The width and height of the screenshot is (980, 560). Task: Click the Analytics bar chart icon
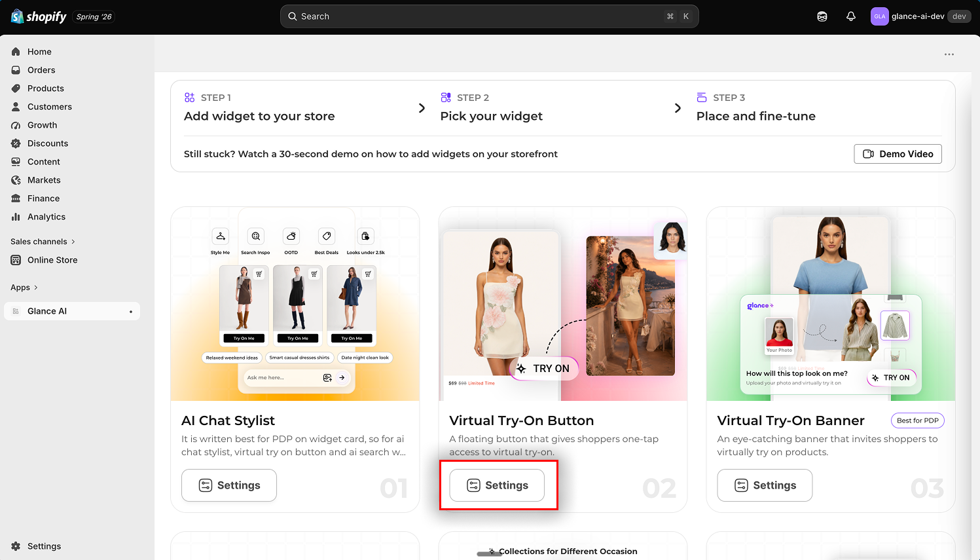tap(16, 217)
